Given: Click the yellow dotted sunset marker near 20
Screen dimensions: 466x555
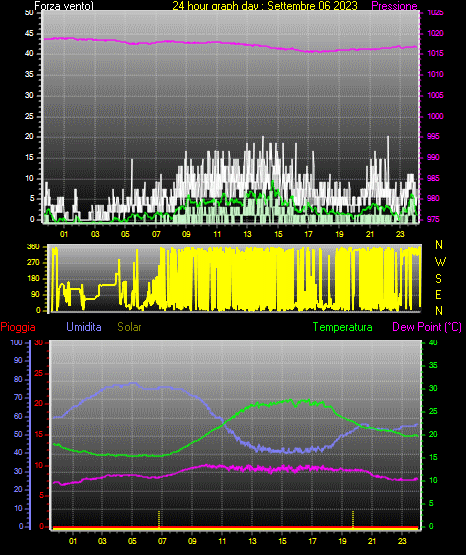Looking at the screenshot, I should (353, 519).
